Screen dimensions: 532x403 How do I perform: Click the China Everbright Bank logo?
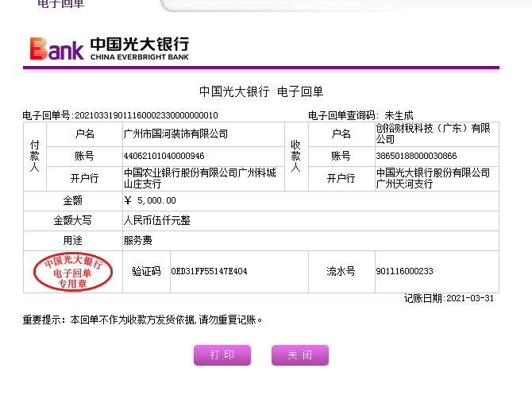pos(110,48)
